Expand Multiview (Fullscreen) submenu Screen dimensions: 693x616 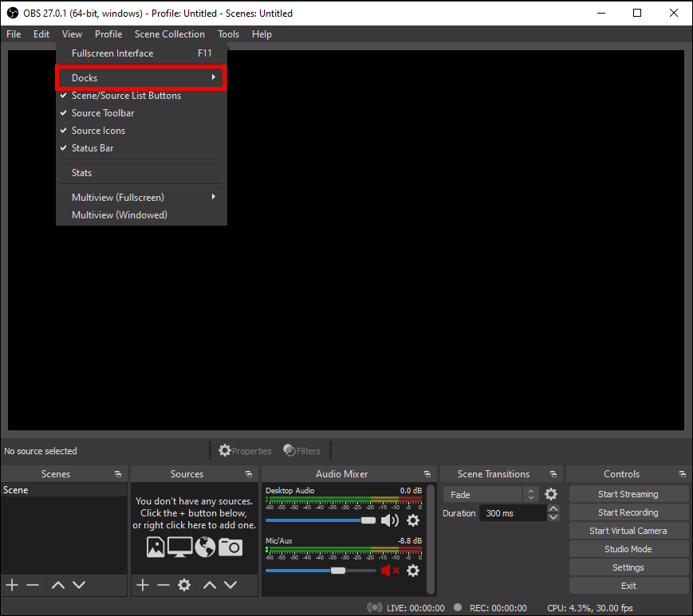click(x=141, y=198)
